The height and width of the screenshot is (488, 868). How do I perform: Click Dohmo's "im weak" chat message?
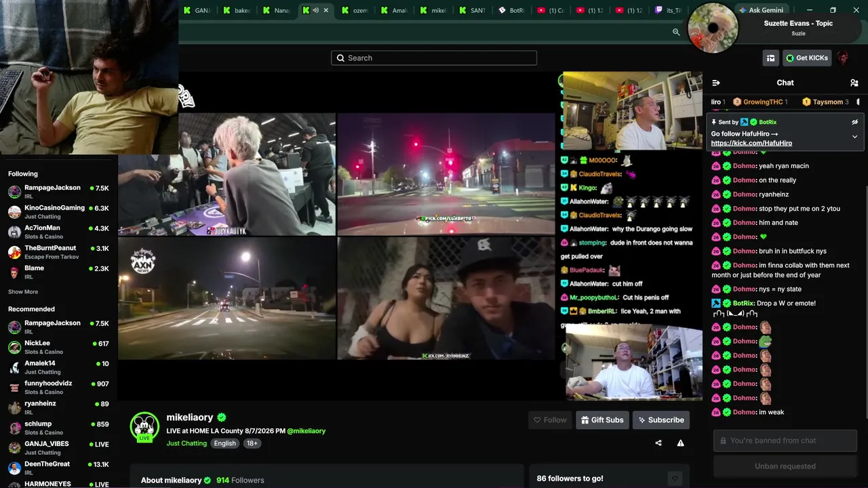[772, 412]
